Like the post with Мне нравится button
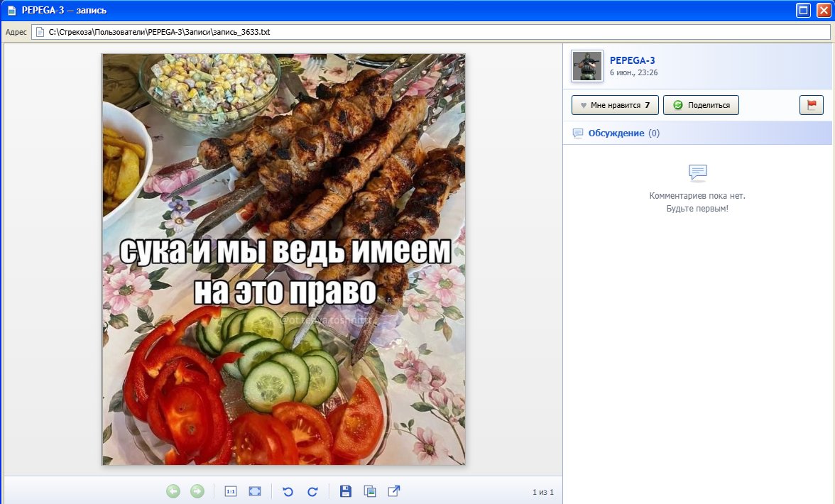The width and height of the screenshot is (835, 504). pyautogui.click(x=615, y=105)
